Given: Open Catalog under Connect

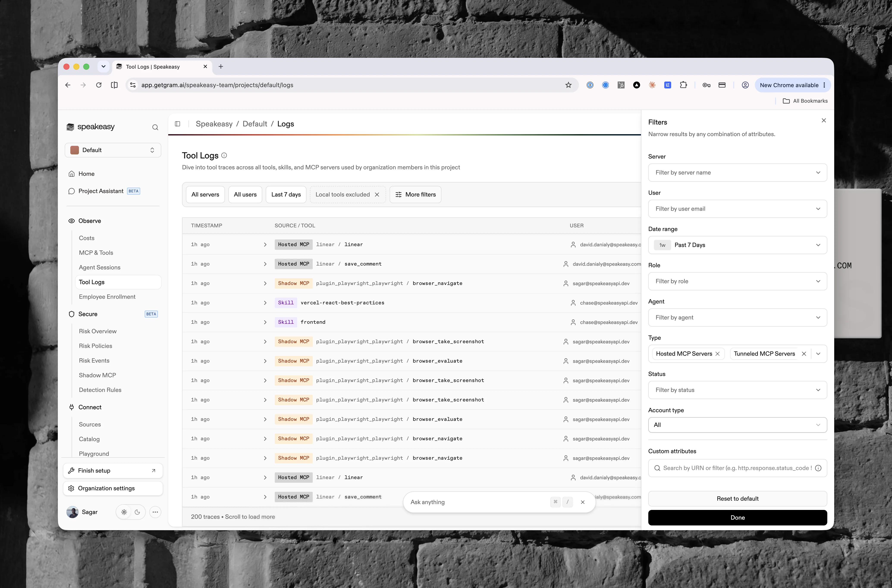Looking at the screenshot, I should click(89, 439).
